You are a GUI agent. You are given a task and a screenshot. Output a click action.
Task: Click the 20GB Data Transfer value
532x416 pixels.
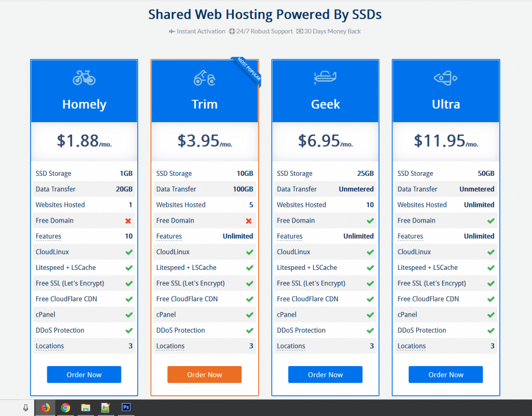click(x=124, y=189)
